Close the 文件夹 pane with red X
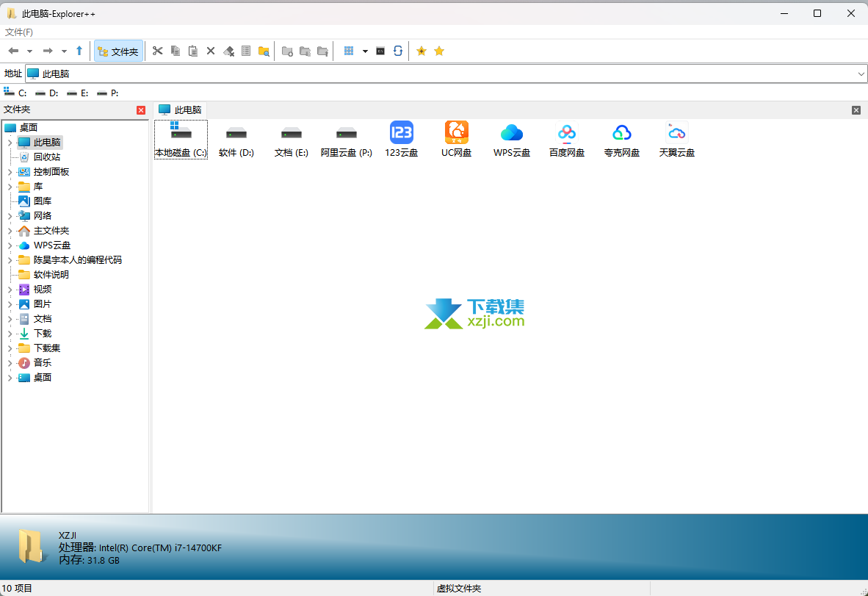Viewport: 868px width, 596px height. (x=141, y=110)
